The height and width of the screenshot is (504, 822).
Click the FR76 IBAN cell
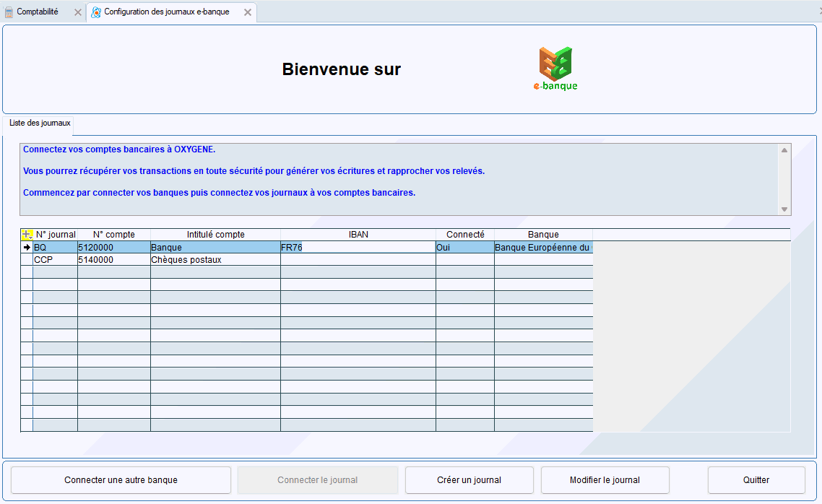[x=358, y=247]
